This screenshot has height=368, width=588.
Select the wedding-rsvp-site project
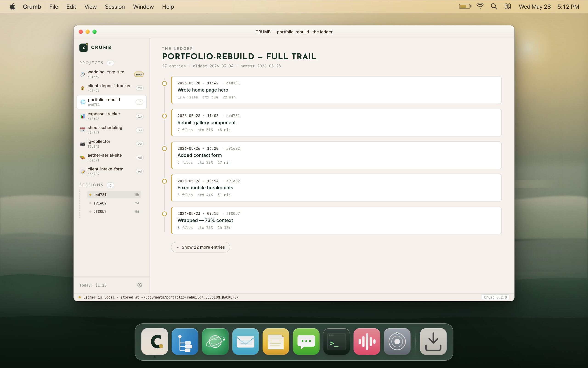click(112, 74)
